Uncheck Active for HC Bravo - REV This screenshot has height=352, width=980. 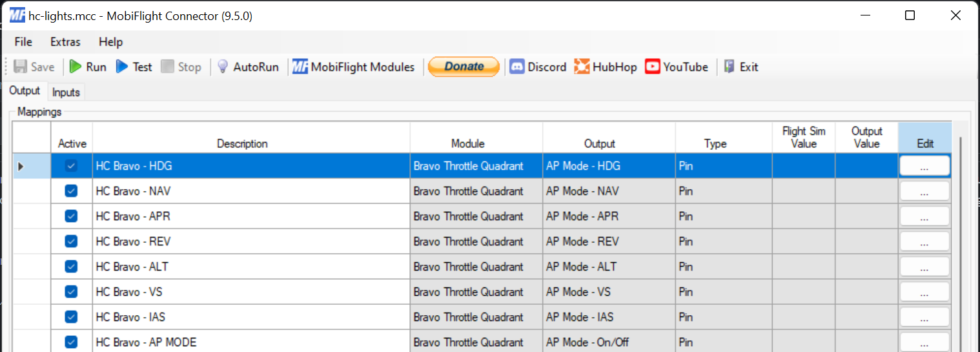[71, 242]
